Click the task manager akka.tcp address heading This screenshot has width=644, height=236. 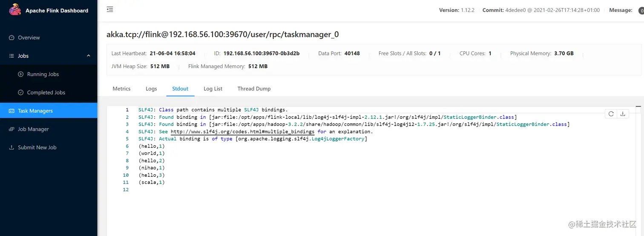click(x=223, y=35)
